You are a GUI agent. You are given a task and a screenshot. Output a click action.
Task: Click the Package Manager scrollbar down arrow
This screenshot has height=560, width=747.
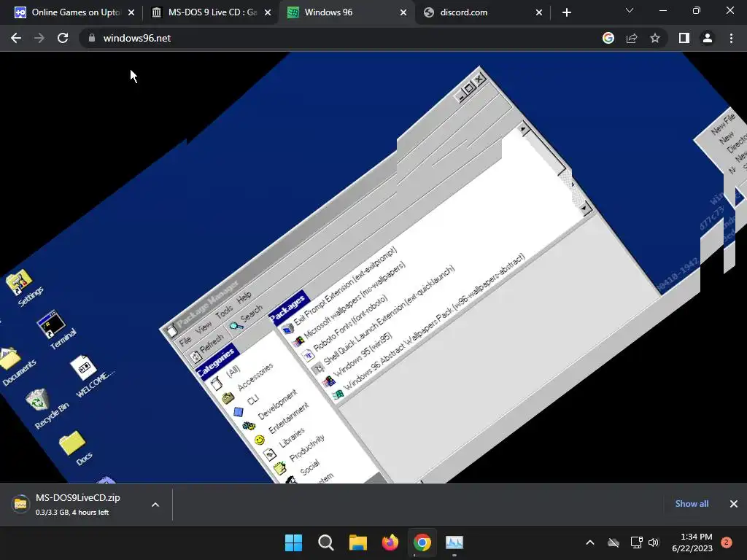[x=584, y=208]
